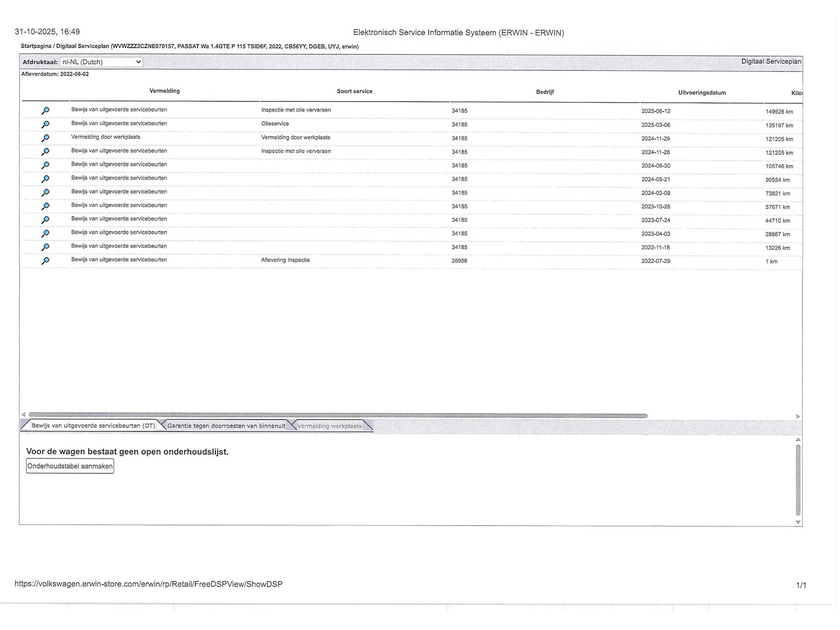The image size is (840, 630).
Task: Click magnifier icon for the Olieservice row
Action: coord(45,125)
